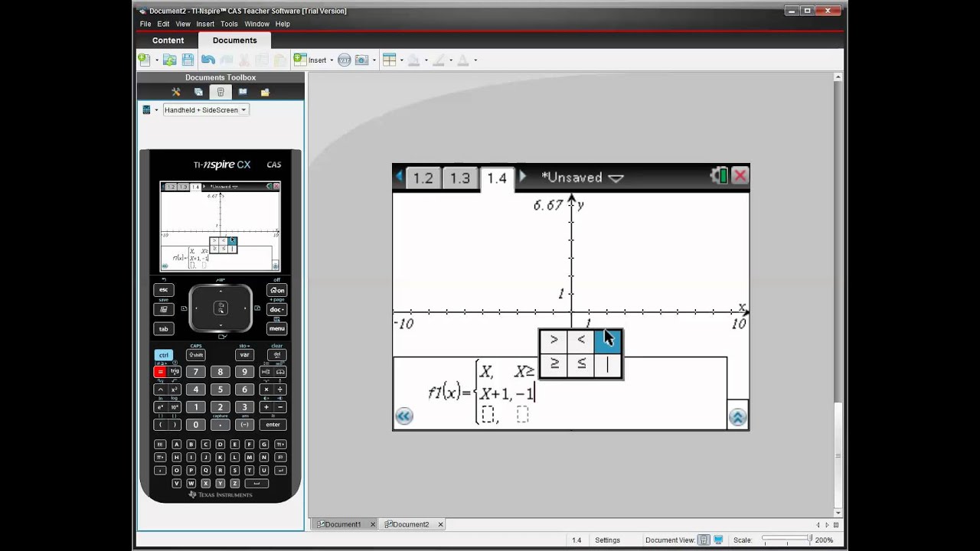
Task: Expand the screen capture dropdown arrow
Action: coord(374,60)
